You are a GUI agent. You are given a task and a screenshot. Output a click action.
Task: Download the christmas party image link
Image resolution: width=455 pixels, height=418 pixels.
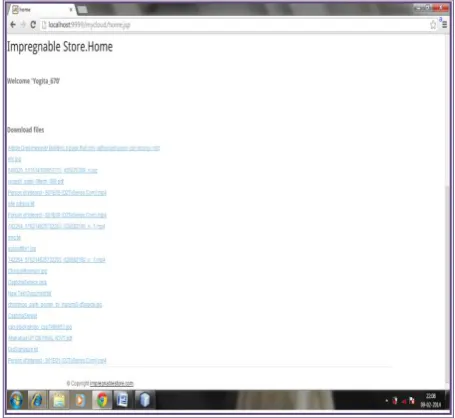click(x=55, y=305)
